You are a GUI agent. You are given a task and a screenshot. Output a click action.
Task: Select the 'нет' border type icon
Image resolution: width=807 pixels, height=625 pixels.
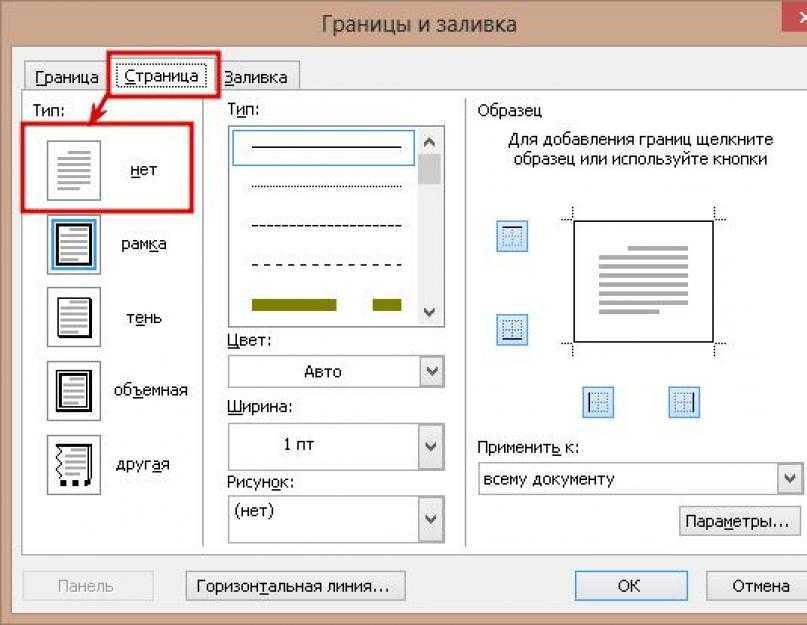pos(74,170)
